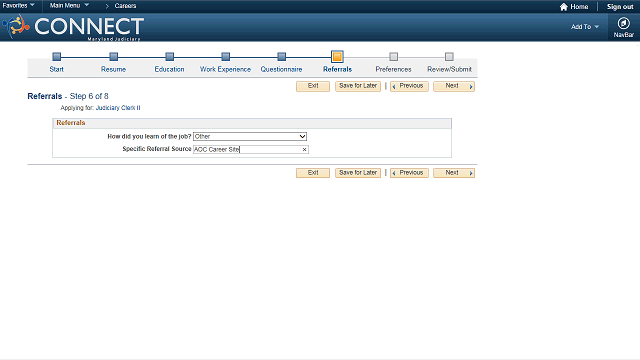Open the Start step label

pyautogui.click(x=57, y=69)
